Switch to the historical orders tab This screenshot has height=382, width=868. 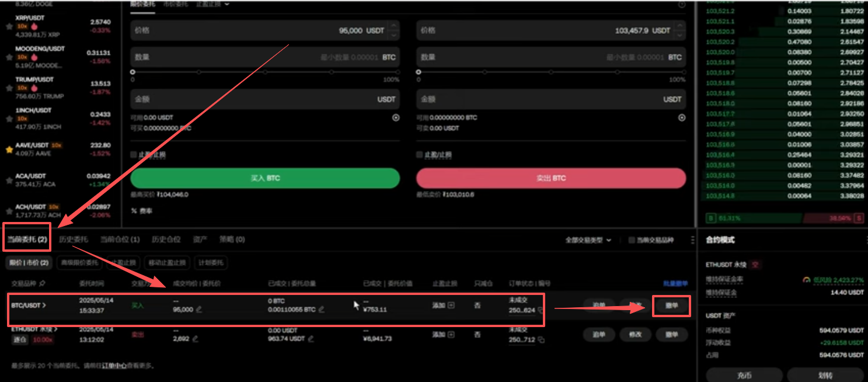tap(74, 239)
